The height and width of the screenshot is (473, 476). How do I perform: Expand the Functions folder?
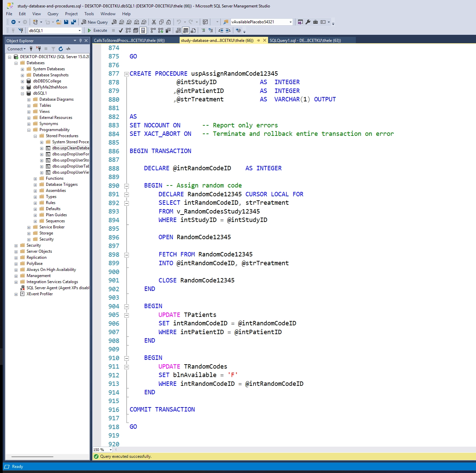[35, 179]
